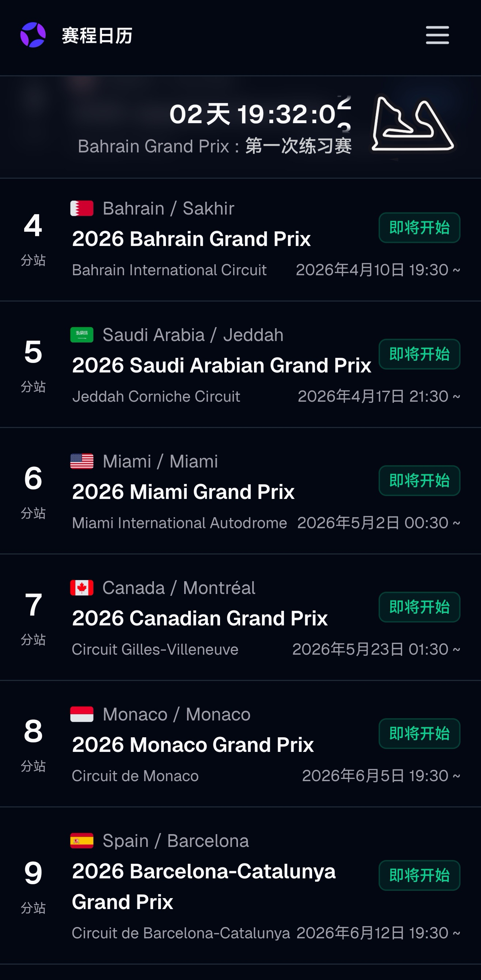
Task: Tap Circuit de Monaco venue text
Action: point(135,776)
